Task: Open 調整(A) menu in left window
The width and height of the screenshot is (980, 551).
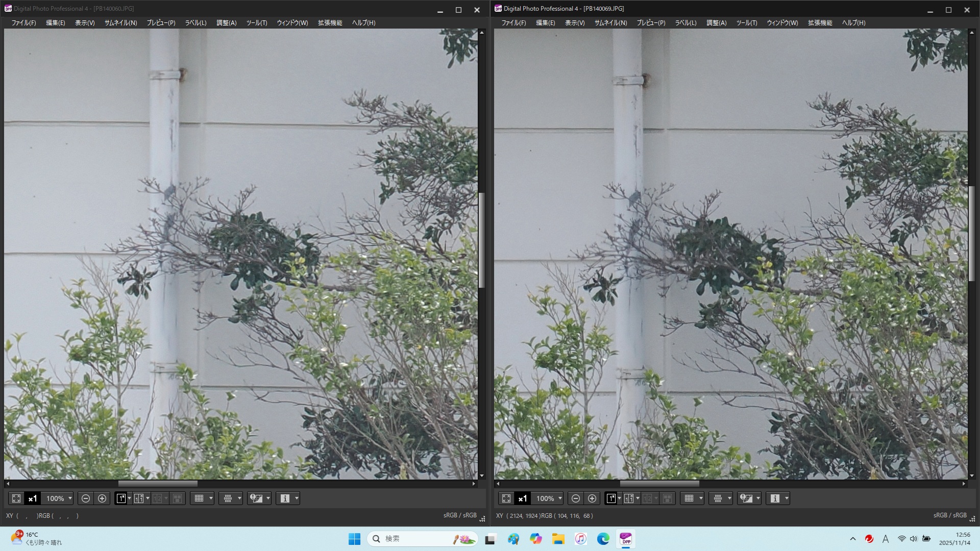Action: point(226,22)
